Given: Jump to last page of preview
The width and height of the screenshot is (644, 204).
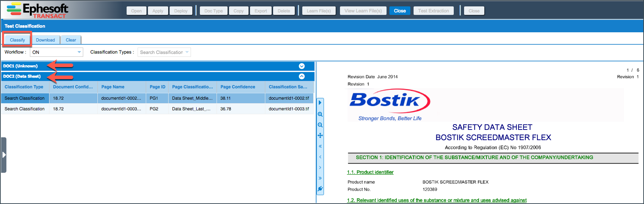Looking at the screenshot, I should point(320,178).
